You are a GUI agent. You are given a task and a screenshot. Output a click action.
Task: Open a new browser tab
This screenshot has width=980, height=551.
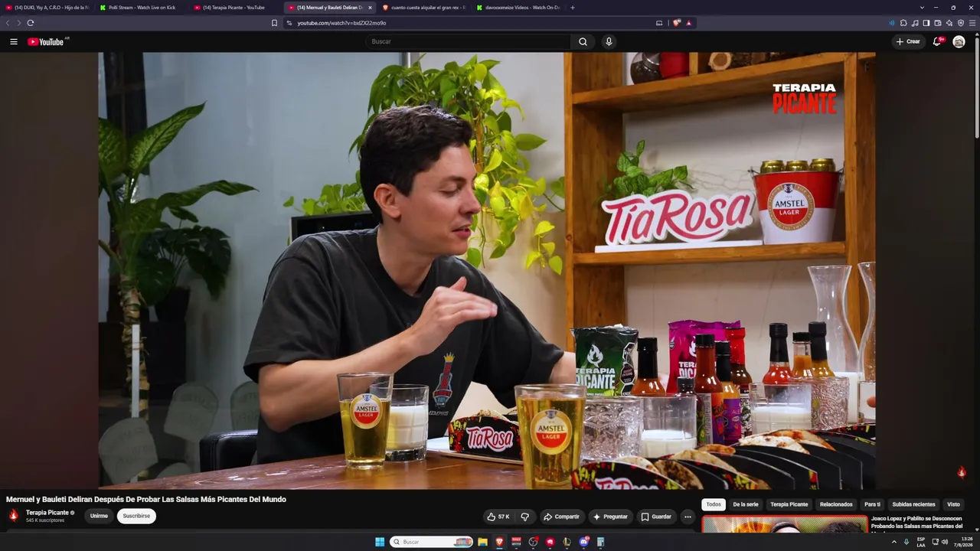pyautogui.click(x=573, y=8)
